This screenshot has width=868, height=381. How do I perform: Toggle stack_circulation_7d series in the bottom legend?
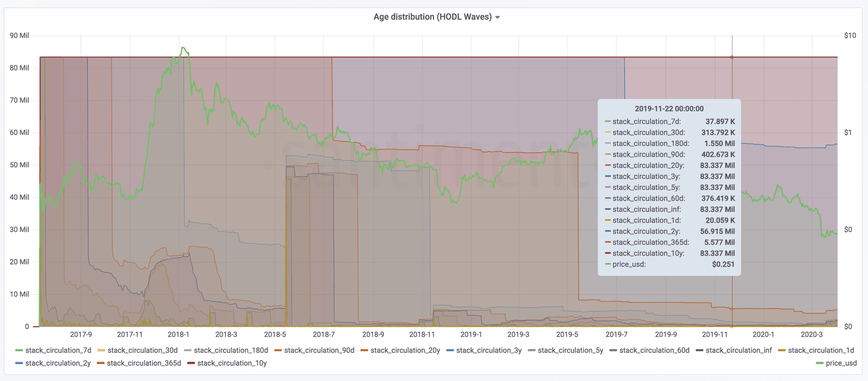tap(58, 350)
